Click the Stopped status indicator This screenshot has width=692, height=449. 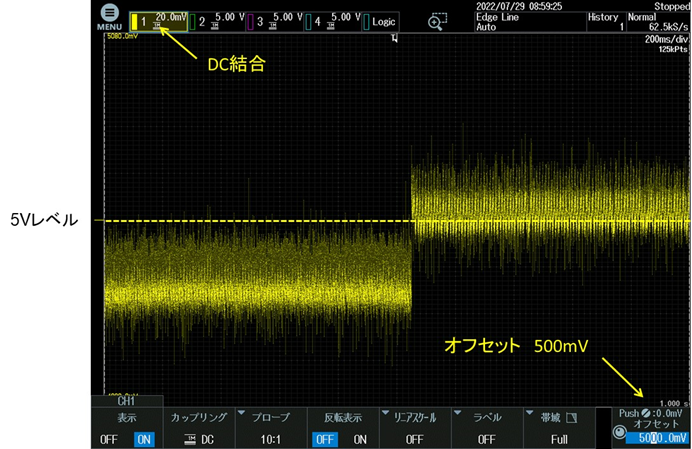[672, 6]
